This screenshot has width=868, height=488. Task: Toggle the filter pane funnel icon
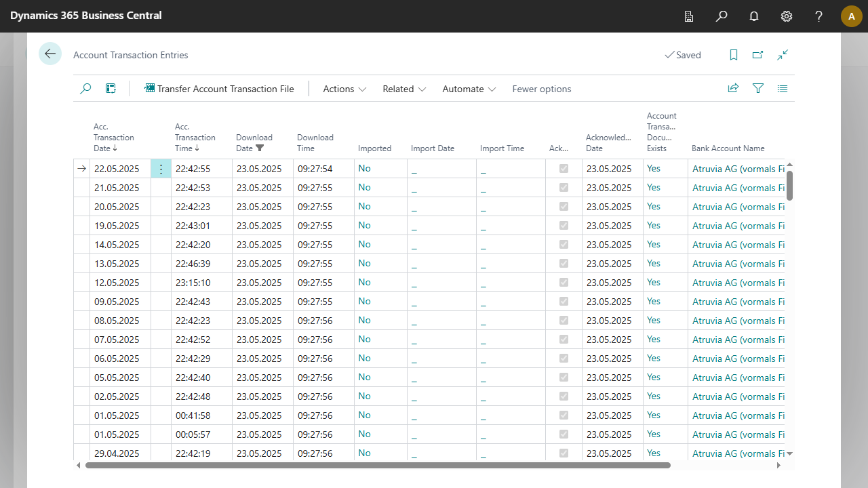click(x=758, y=88)
